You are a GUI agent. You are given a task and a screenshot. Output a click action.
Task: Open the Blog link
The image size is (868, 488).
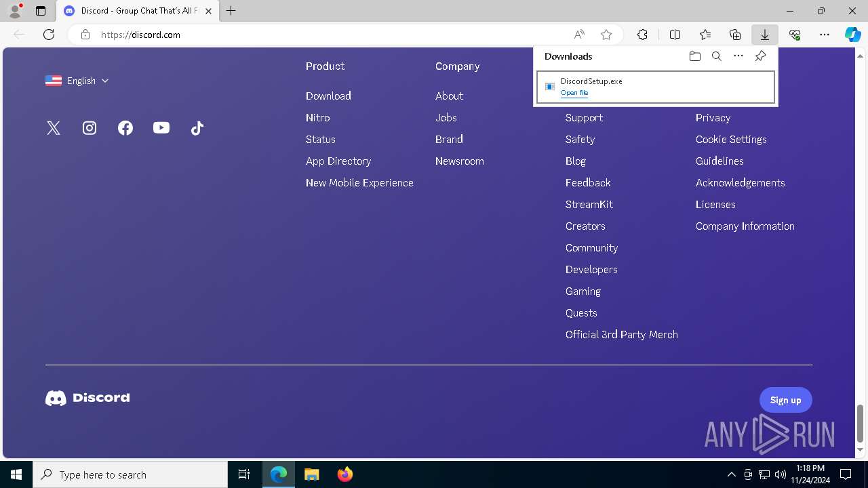click(x=575, y=161)
